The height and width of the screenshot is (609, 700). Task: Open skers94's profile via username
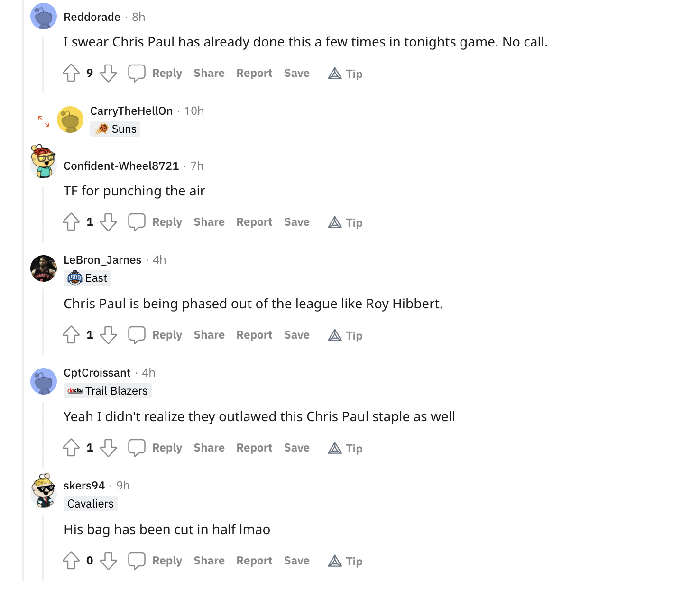pyautogui.click(x=84, y=486)
